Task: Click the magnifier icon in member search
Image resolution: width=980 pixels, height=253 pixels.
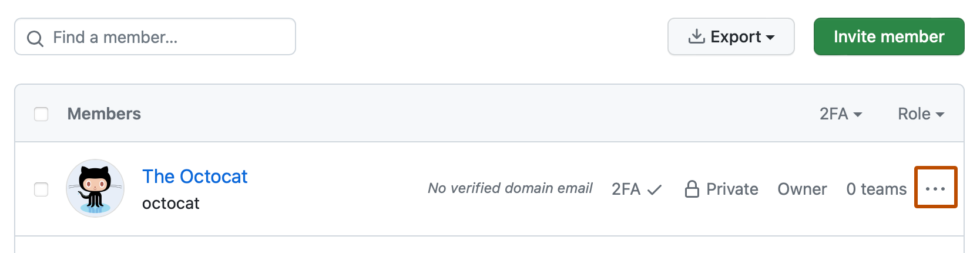Action: 35,38
